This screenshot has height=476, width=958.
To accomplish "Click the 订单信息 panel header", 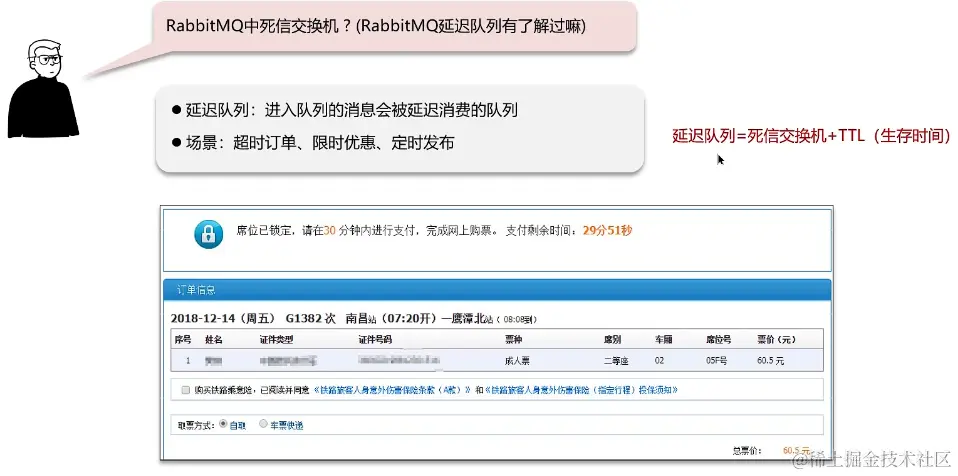I will 497,290.
